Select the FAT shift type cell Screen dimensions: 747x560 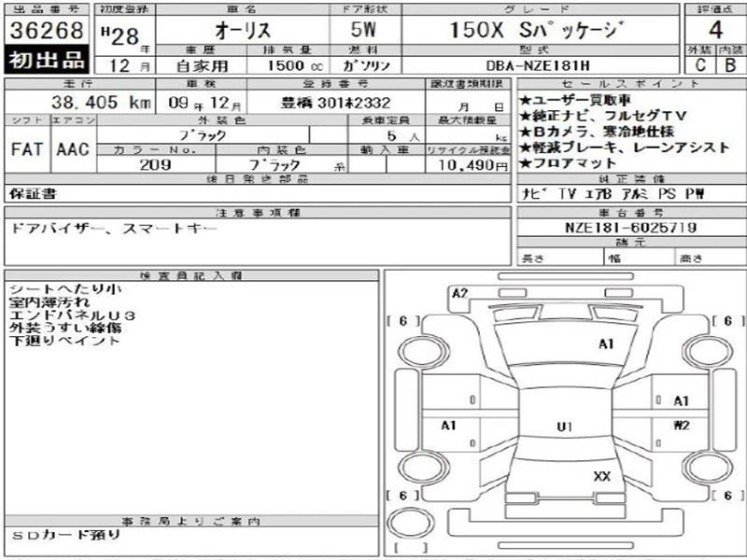pyautogui.click(x=27, y=149)
